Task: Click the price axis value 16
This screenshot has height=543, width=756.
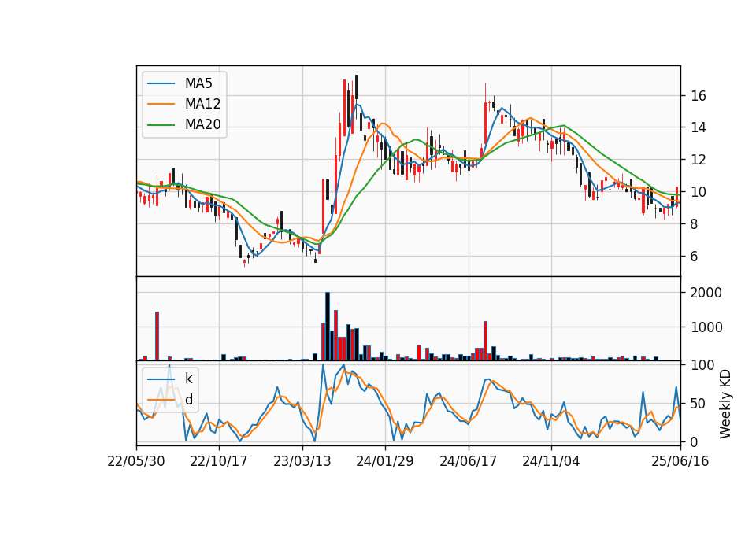Action: coord(699,96)
